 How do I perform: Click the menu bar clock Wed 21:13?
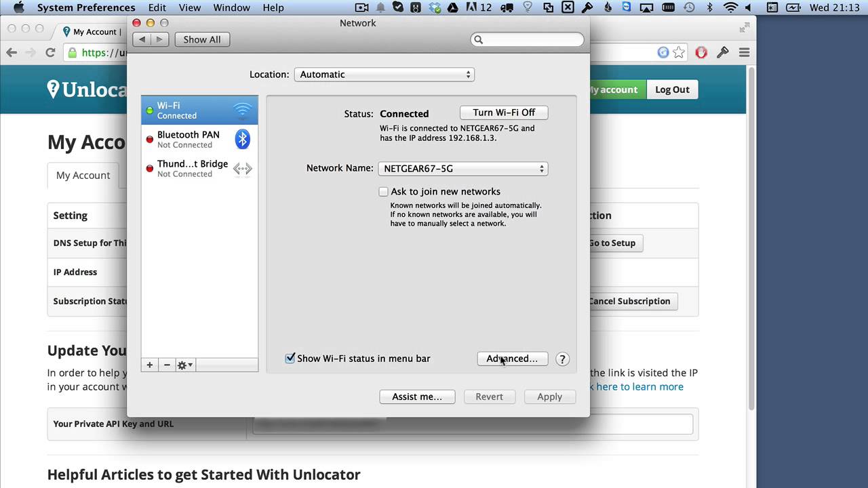pyautogui.click(x=835, y=7)
